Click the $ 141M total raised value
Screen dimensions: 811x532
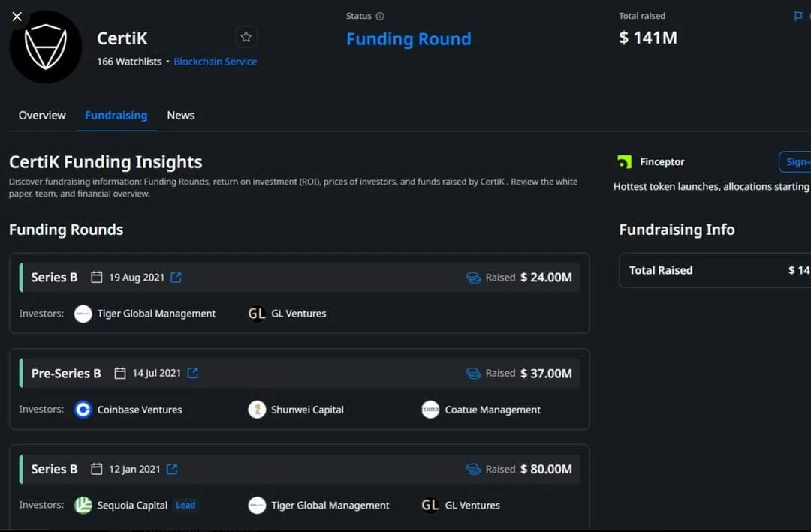click(x=648, y=38)
